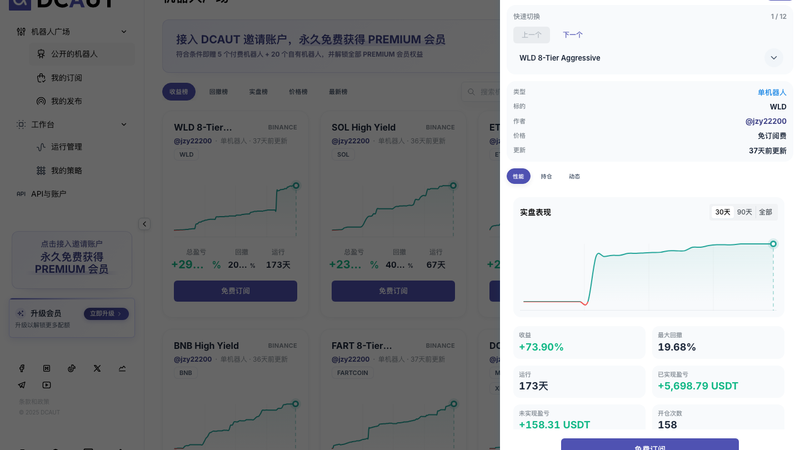Collapse the 机器人广场 menu chevron
This screenshot has height=450, width=800.
coord(123,32)
